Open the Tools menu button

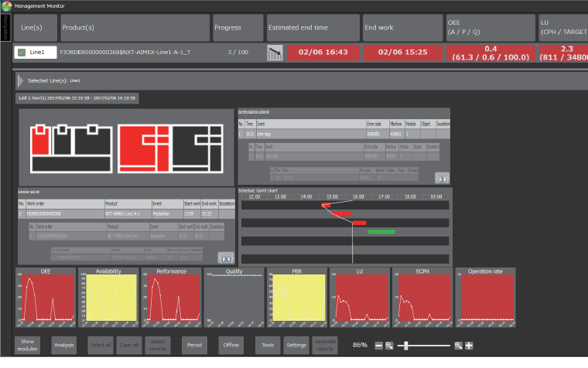point(268,345)
